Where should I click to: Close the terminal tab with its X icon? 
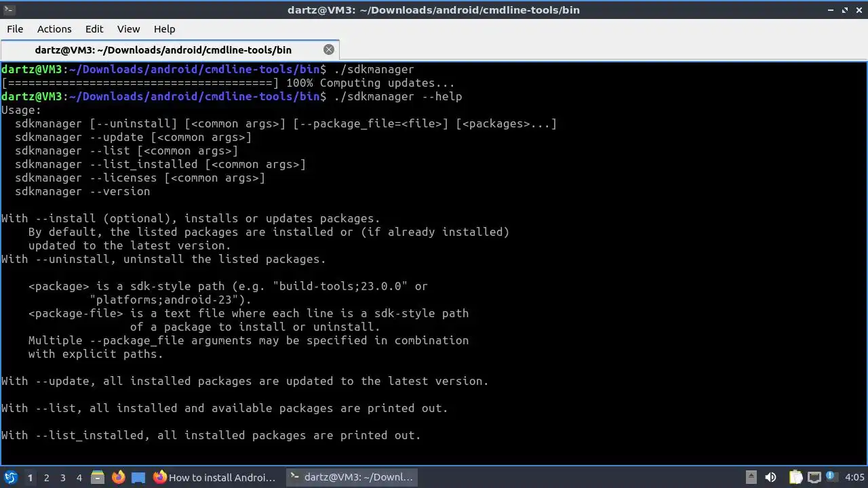click(329, 49)
